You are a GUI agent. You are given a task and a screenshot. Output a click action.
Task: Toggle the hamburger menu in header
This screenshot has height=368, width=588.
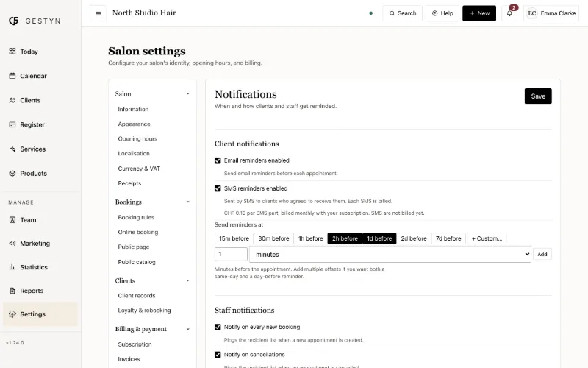(98, 13)
